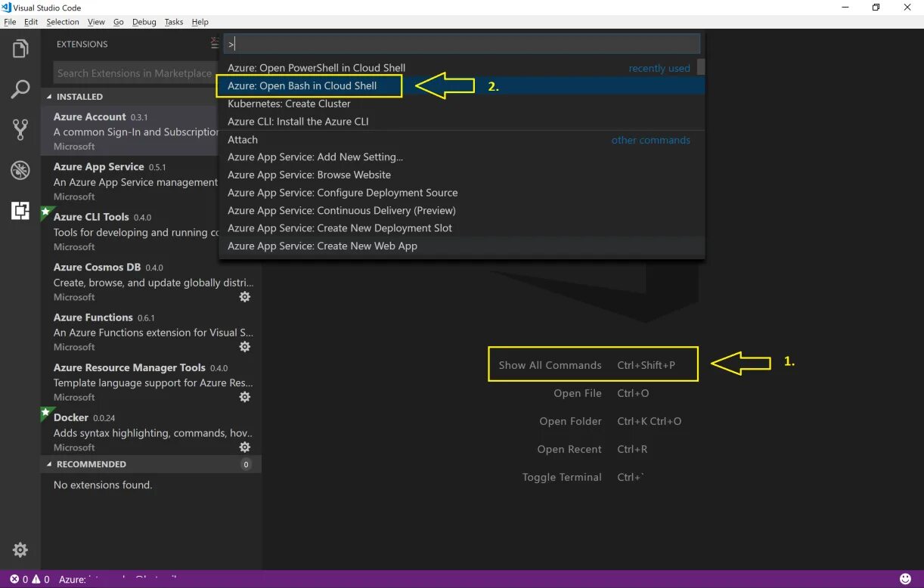
Task: Open settings gear for Azure Functions
Action: click(x=245, y=347)
